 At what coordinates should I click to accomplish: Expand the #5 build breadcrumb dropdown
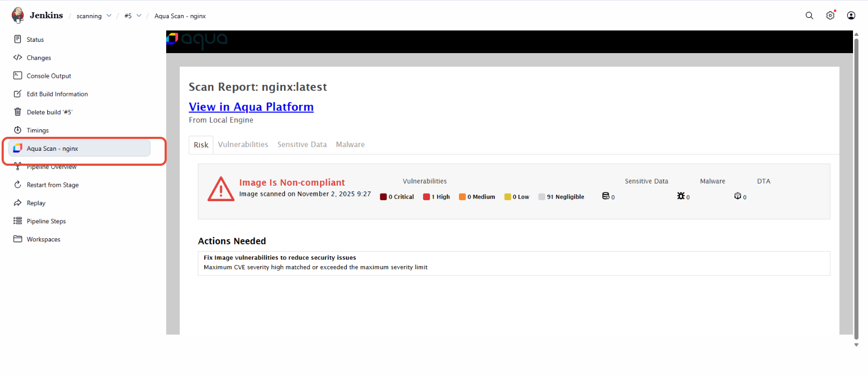point(139,16)
